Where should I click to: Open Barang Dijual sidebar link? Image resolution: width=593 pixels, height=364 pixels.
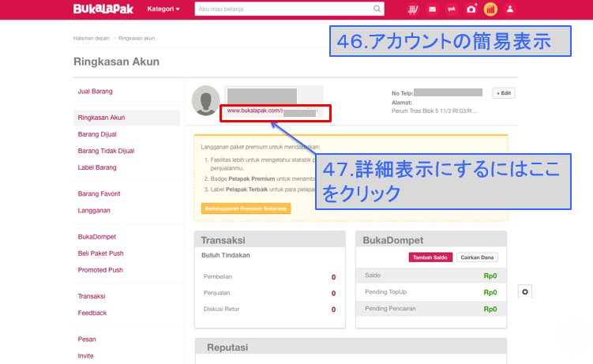pyautogui.click(x=97, y=134)
